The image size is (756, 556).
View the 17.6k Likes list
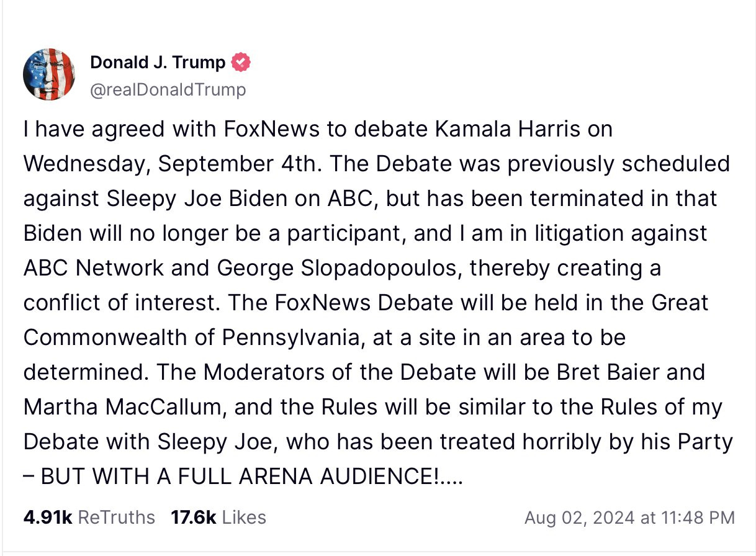click(x=218, y=518)
